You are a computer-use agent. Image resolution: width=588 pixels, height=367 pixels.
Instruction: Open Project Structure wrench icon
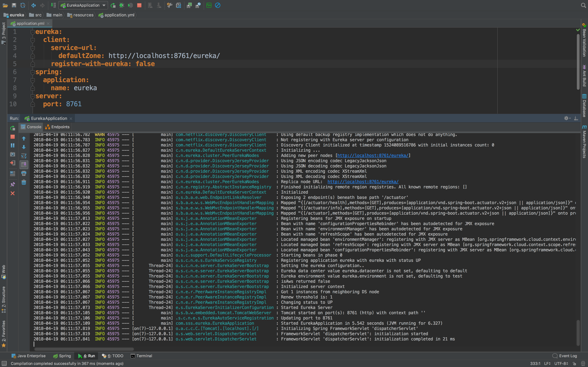point(170,5)
